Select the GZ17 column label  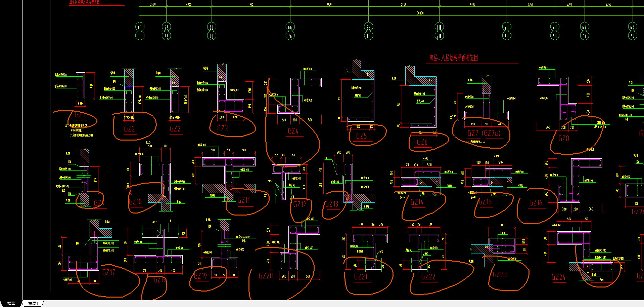pos(109,272)
